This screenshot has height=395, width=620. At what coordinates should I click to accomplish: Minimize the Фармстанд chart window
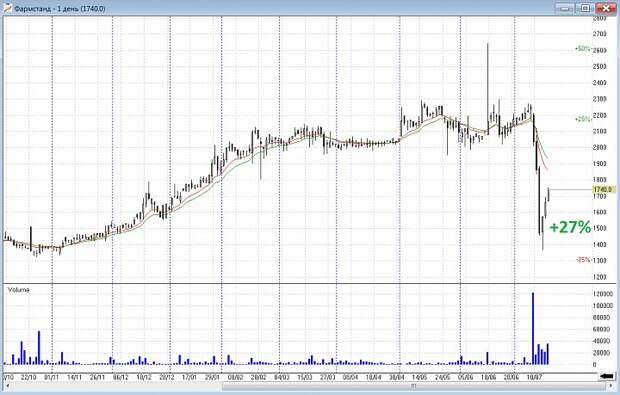(565, 8)
